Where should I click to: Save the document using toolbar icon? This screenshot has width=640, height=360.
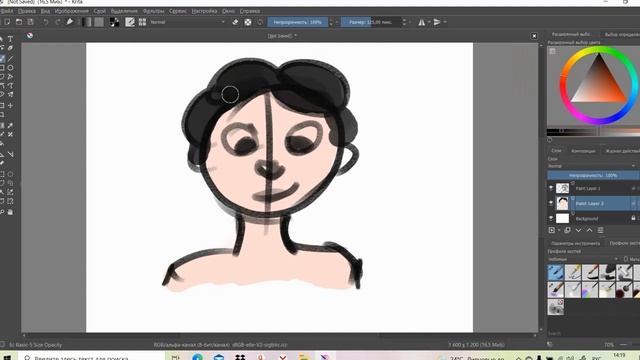coord(30,22)
